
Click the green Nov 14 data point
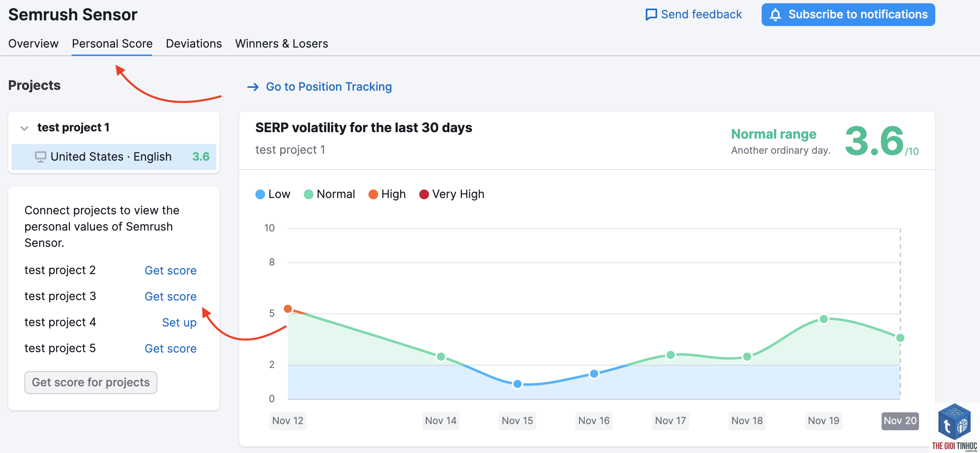441,357
